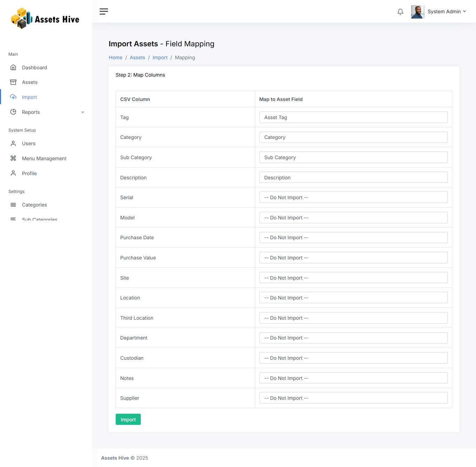The width and height of the screenshot is (476, 467).
Task: Click the Menu Management command icon
Action: coord(13,158)
